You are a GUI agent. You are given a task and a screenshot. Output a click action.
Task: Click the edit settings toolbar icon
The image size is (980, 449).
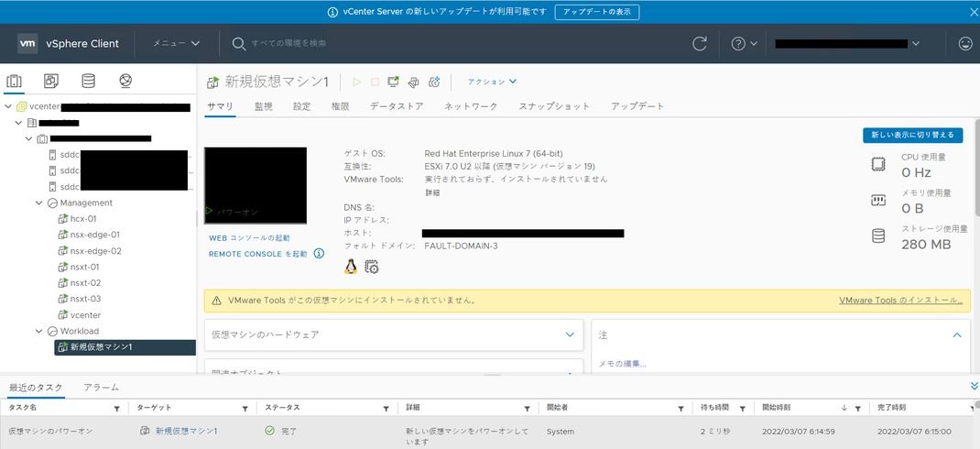coord(413,82)
